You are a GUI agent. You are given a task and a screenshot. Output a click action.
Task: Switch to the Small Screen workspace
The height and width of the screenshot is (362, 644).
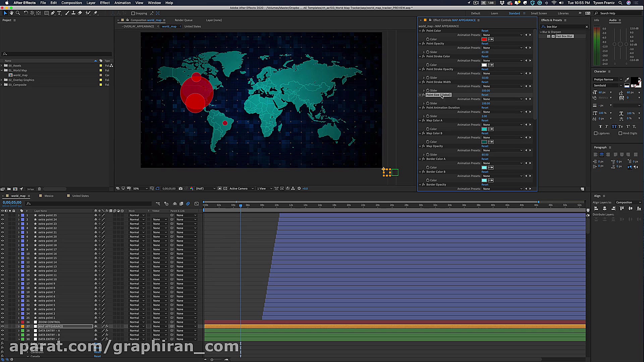[539, 13]
